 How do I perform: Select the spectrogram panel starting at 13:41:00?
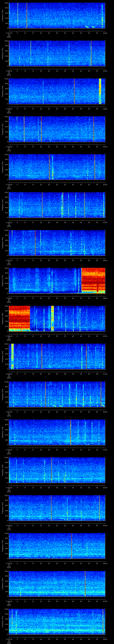pos(57,394)
